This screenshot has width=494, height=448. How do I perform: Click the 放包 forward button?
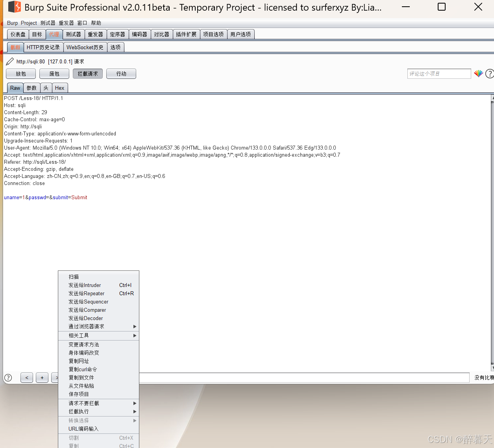21,74
